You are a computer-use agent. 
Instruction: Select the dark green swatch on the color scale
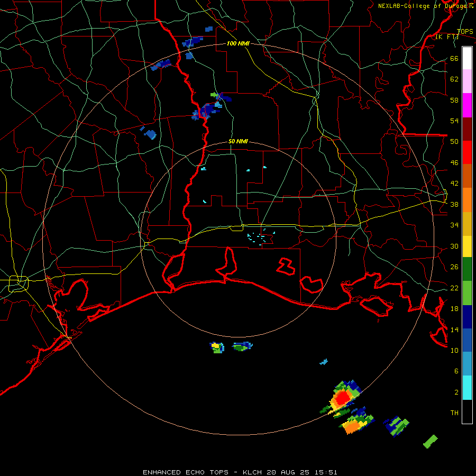click(467, 269)
